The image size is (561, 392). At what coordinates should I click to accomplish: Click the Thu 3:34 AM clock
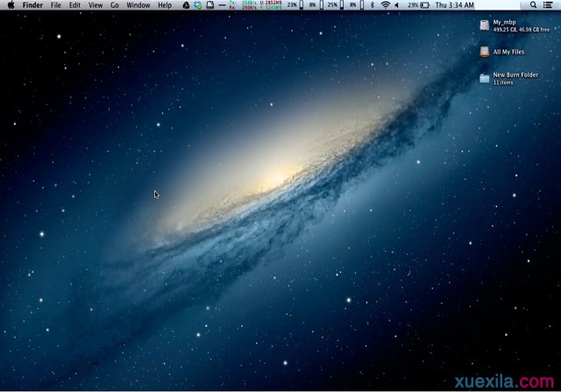[454, 5]
